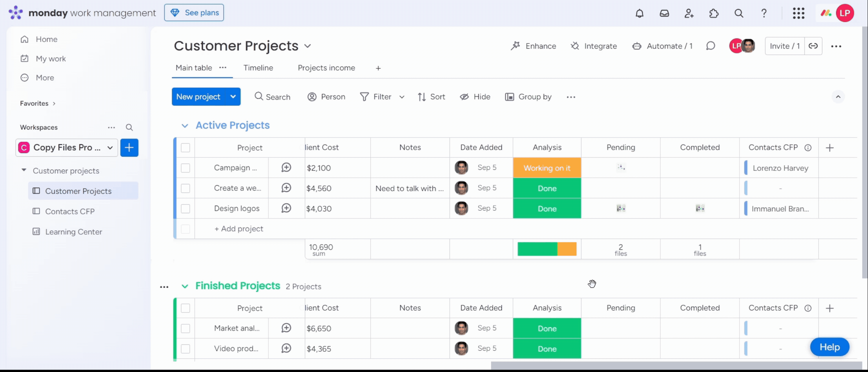The height and width of the screenshot is (372, 868).
Task: Open the conversation for Design logos
Action: 286,208
